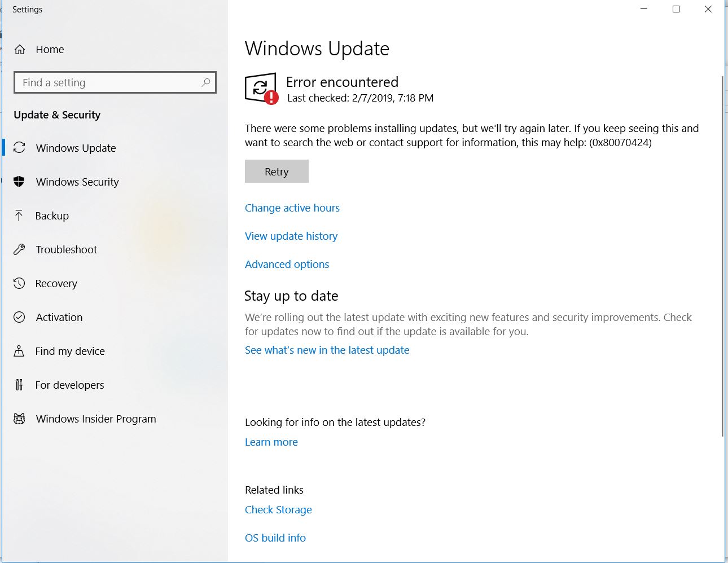Open the Windows Update section
This screenshot has width=728, height=563.
pyautogui.click(x=115, y=148)
